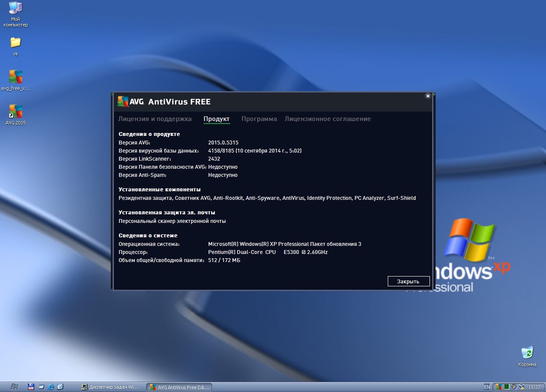The width and height of the screenshot is (546, 392).
Task: Click the EN language indicator
Action: click(x=487, y=387)
